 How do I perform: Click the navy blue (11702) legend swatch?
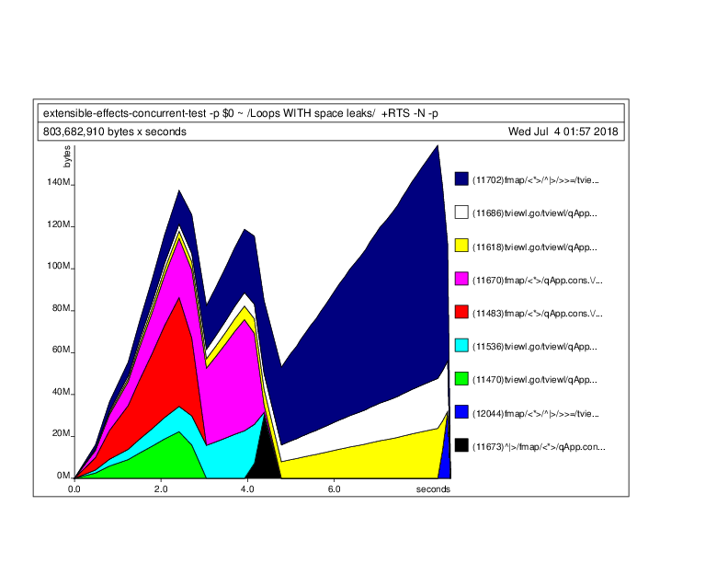click(x=461, y=179)
